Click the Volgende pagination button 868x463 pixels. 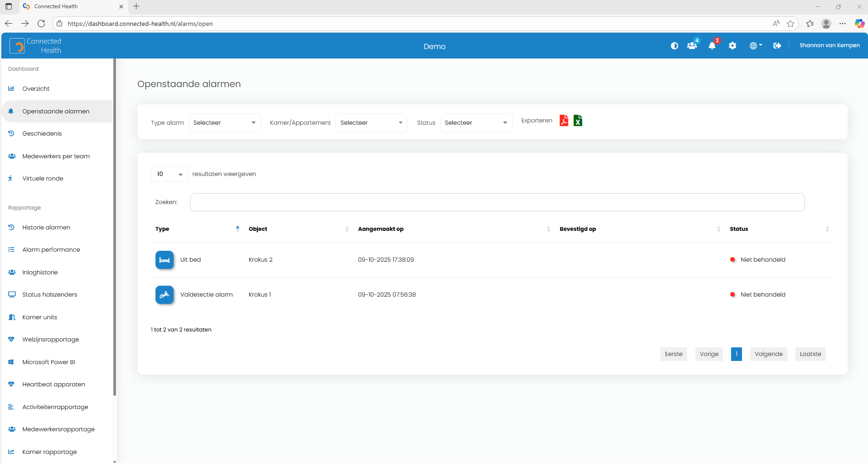[x=768, y=354]
